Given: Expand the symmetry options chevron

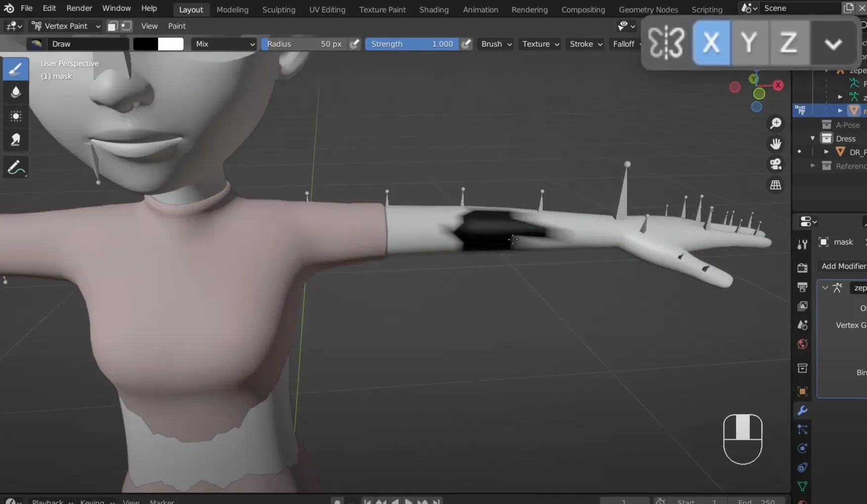Looking at the screenshot, I should tap(833, 43).
